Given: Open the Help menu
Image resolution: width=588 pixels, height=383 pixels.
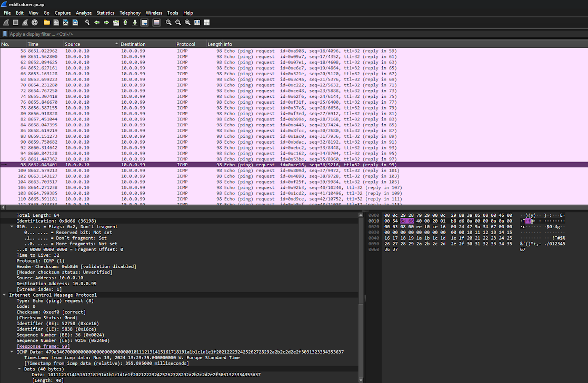Looking at the screenshot, I should pyautogui.click(x=188, y=13).
